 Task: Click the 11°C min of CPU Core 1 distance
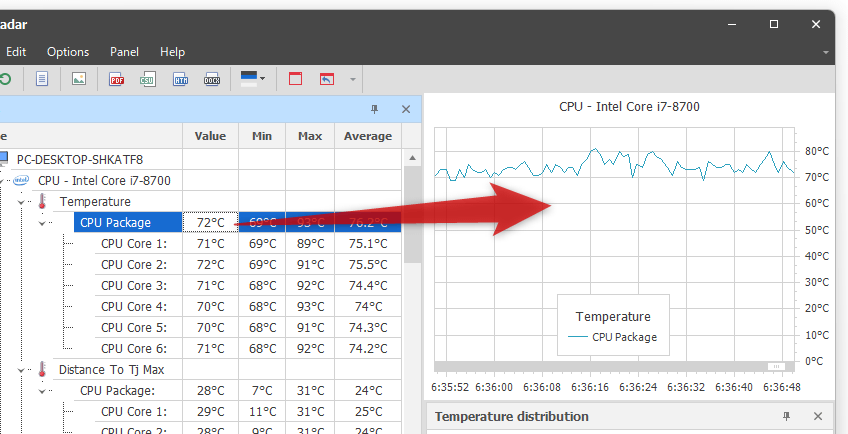coord(262,411)
